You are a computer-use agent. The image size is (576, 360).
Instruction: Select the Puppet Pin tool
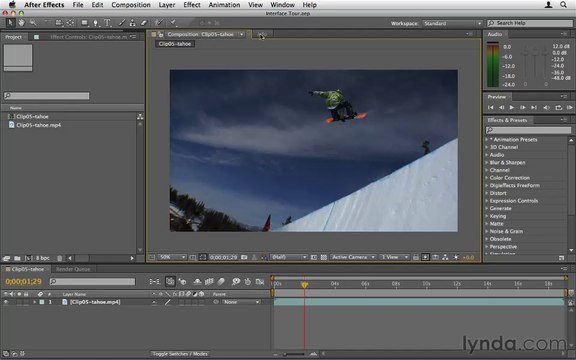(x=173, y=23)
